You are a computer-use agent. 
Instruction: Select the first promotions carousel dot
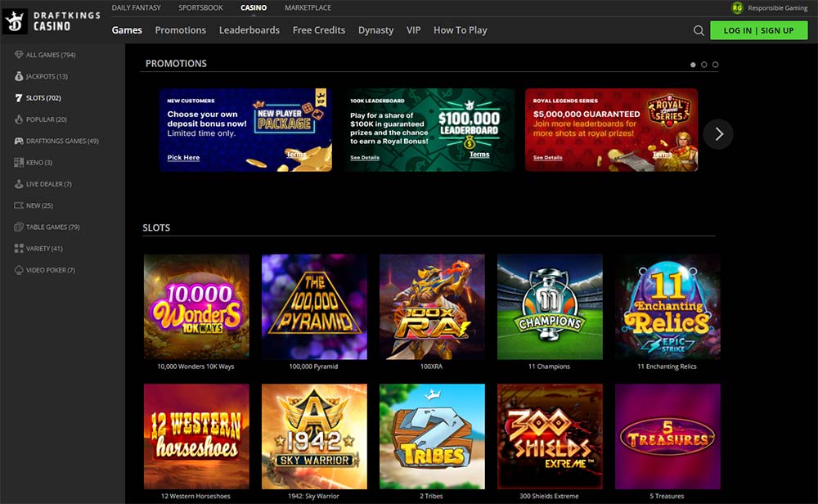pyautogui.click(x=693, y=65)
